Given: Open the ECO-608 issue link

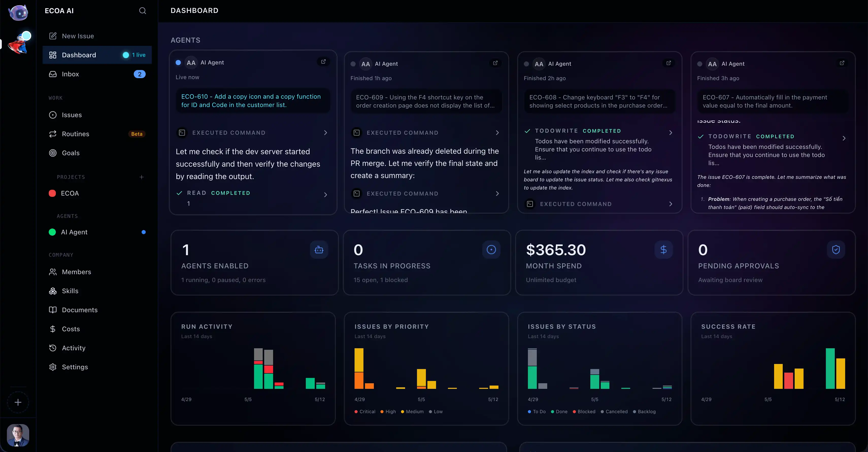Looking at the screenshot, I should (600, 101).
